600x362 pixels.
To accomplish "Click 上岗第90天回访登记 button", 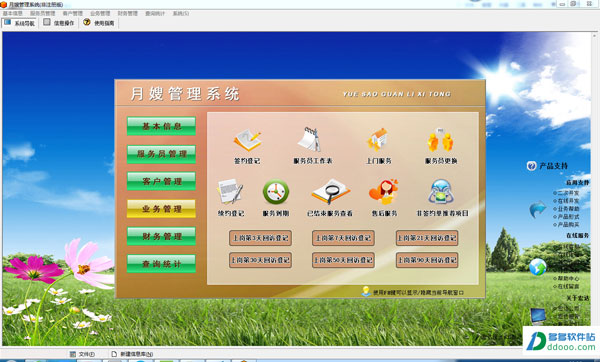I will click(427, 260).
